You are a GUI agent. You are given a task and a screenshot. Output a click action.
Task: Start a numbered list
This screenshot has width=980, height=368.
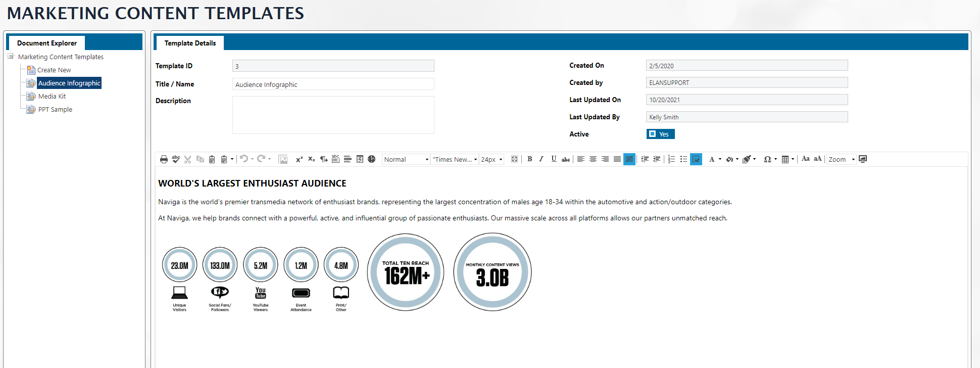(x=671, y=159)
